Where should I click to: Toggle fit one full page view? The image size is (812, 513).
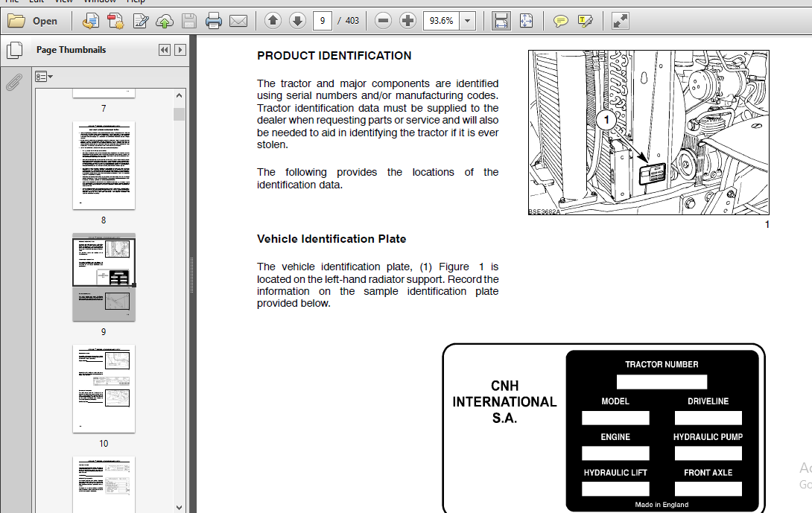coord(526,22)
